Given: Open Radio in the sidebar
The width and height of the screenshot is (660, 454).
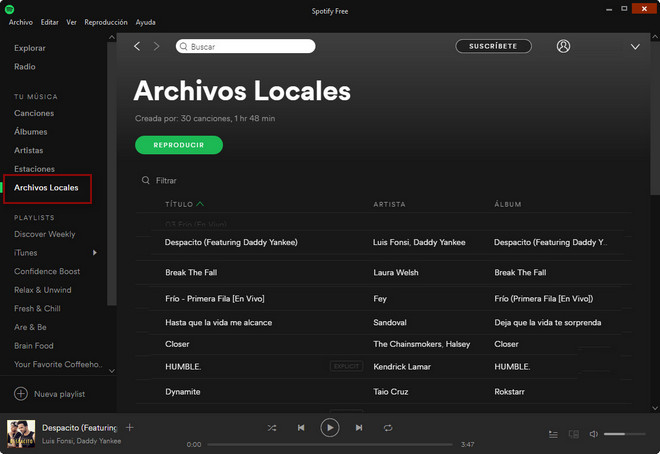Looking at the screenshot, I should [x=24, y=66].
